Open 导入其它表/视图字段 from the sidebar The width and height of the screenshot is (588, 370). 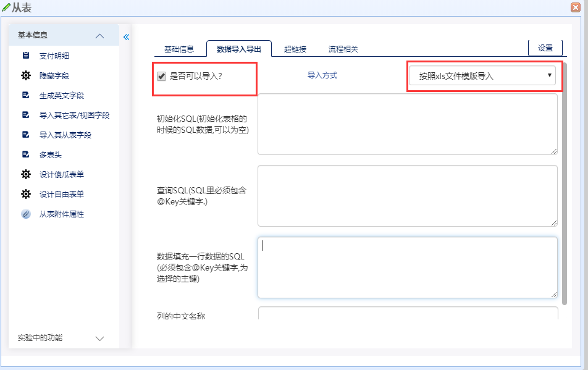click(25, 114)
